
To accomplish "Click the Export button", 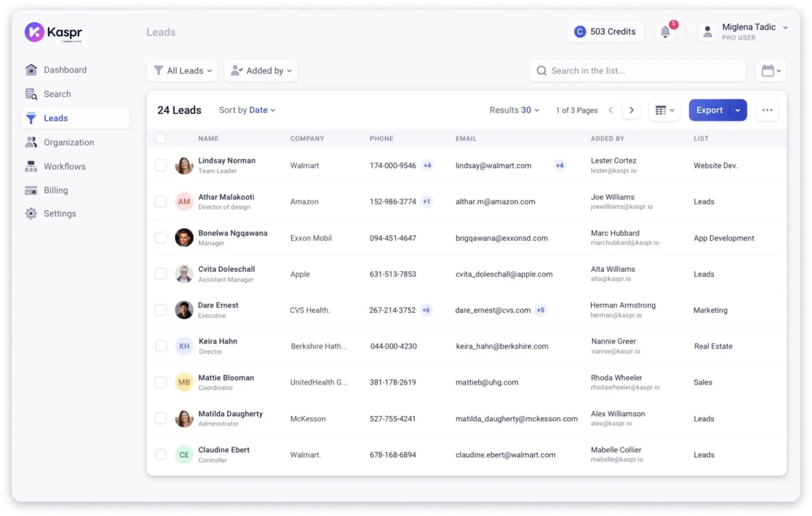I will click(709, 110).
